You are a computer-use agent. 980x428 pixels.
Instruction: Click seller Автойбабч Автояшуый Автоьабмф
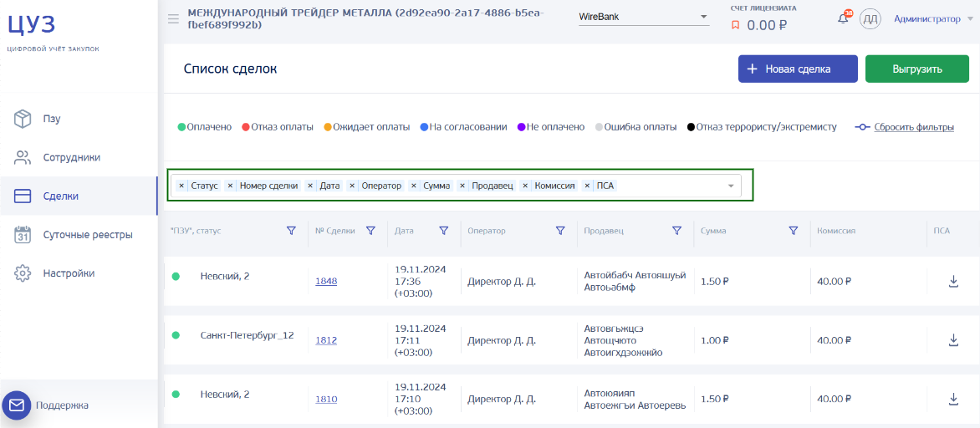click(x=635, y=281)
